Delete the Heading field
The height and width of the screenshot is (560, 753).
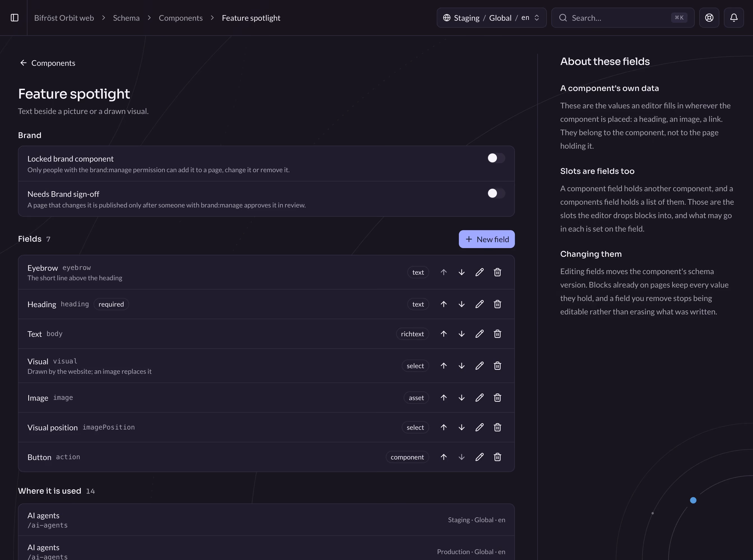point(497,304)
